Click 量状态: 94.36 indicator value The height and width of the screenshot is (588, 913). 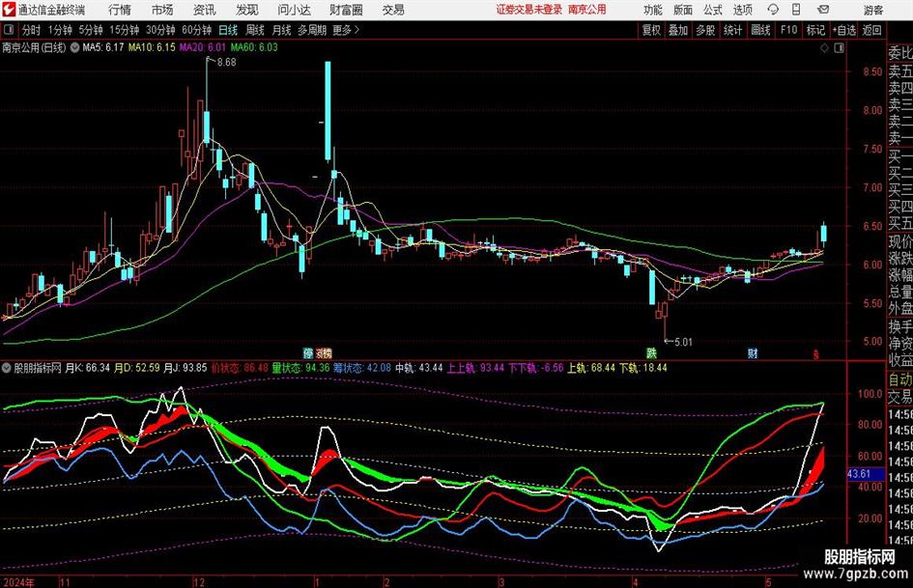(300, 368)
